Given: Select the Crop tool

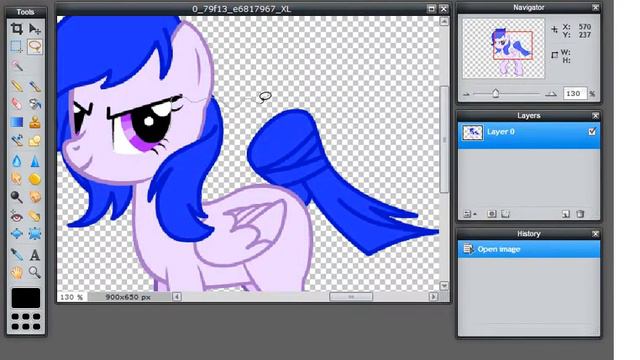Looking at the screenshot, I should pyautogui.click(x=17, y=29).
